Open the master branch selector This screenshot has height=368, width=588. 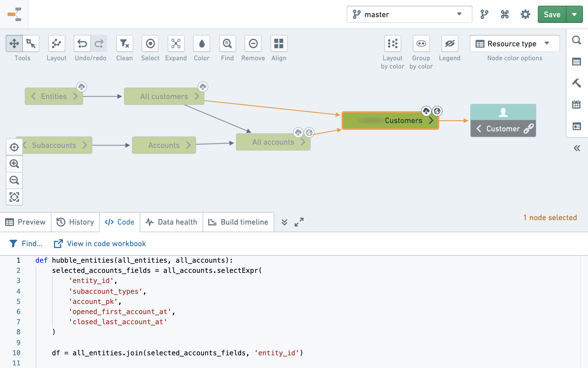(x=409, y=14)
